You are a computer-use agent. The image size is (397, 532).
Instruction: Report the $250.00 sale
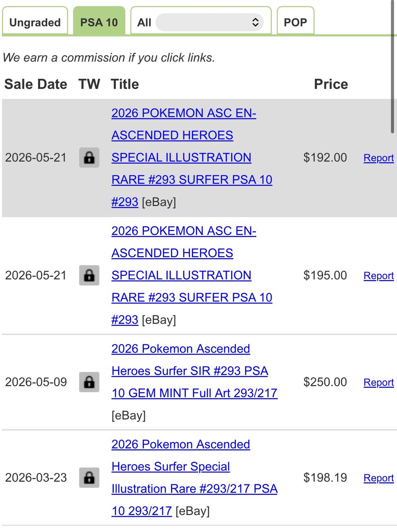378,383
